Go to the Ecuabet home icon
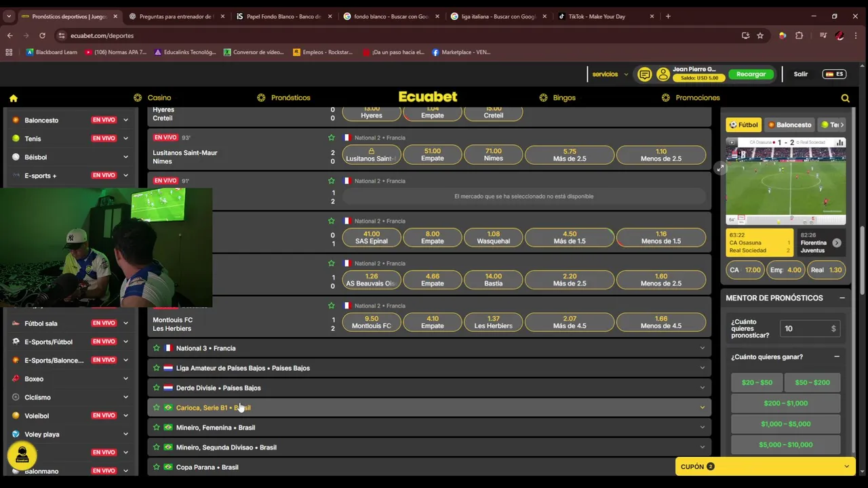This screenshot has height=488, width=868. (14, 98)
